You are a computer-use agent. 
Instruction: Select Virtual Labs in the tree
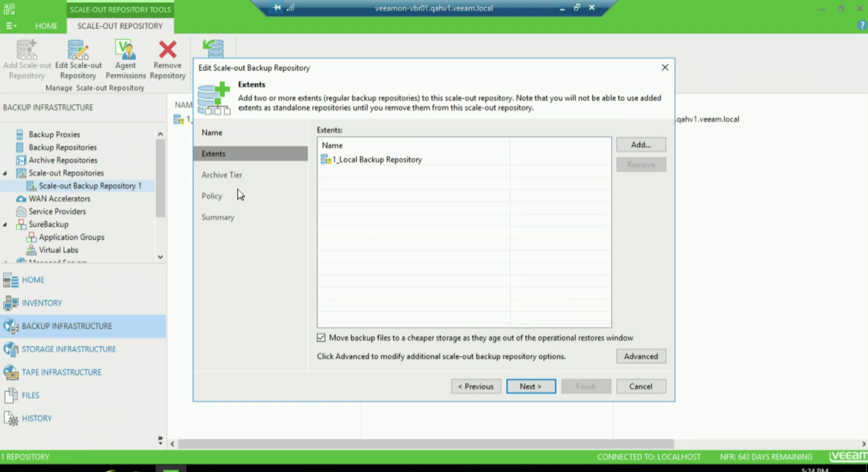[58, 250]
